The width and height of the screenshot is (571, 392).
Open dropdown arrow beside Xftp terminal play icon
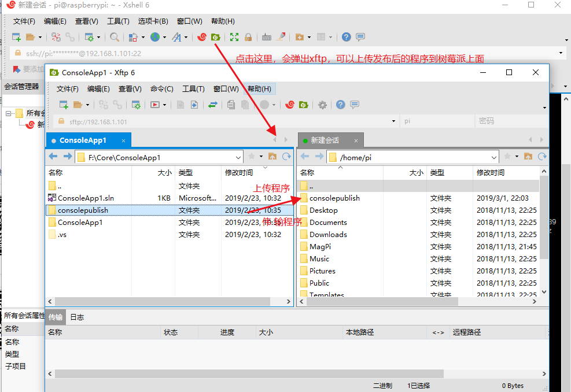tap(165, 105)
